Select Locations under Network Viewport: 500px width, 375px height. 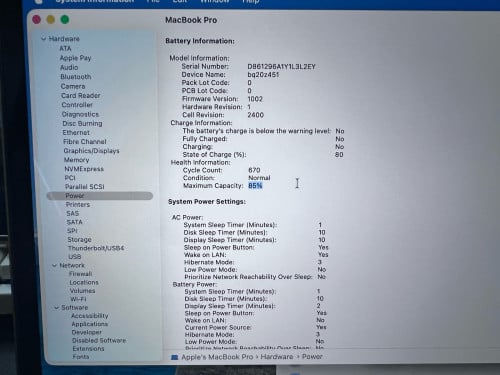pos(84,283)
